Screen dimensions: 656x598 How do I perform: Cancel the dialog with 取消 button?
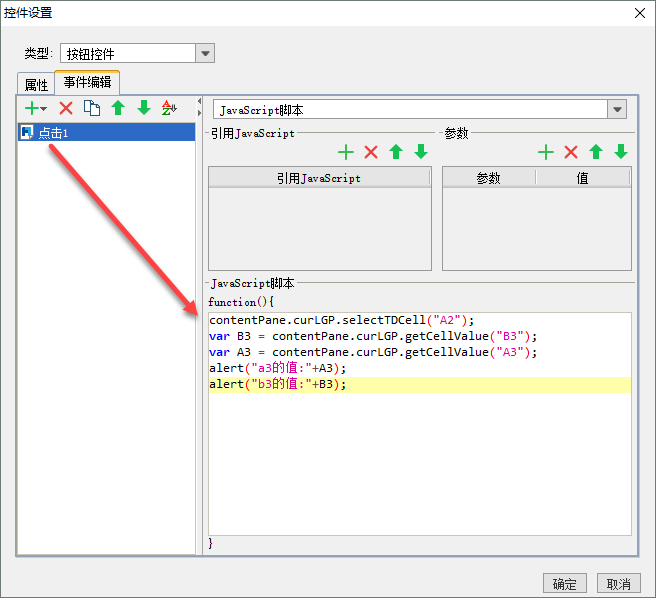tap(618, 583)
